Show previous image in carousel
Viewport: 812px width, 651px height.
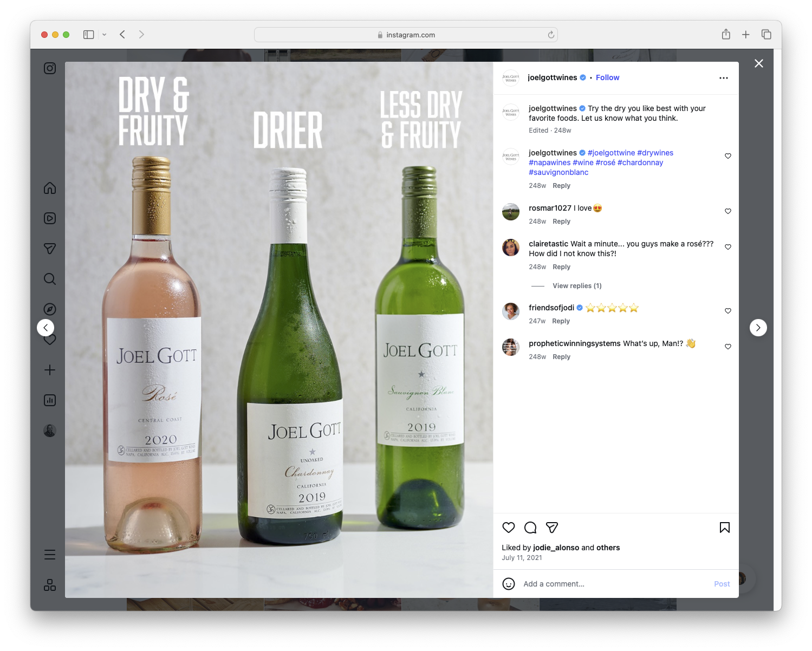coord(46,328)
